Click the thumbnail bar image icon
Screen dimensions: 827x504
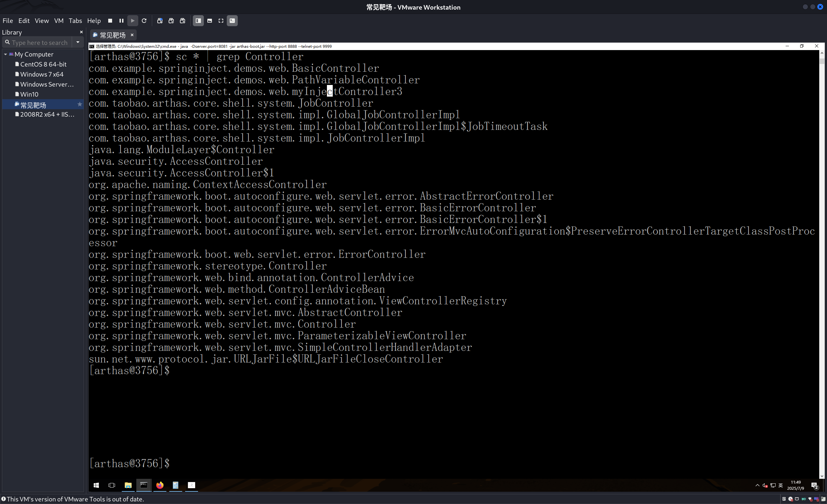(210, 21)
